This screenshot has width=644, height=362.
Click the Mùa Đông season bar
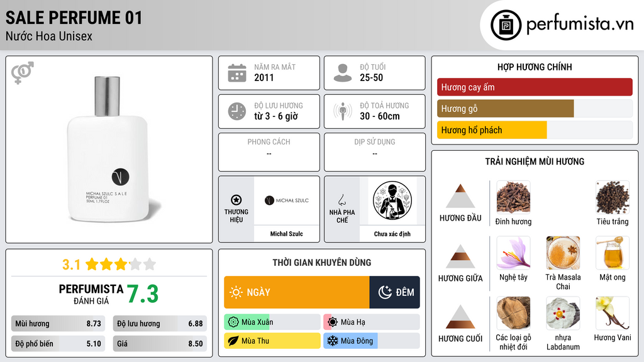(372, 341)
